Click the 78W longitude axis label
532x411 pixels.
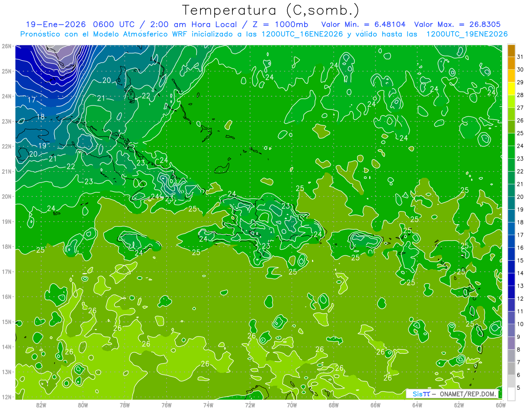point(125,405)
